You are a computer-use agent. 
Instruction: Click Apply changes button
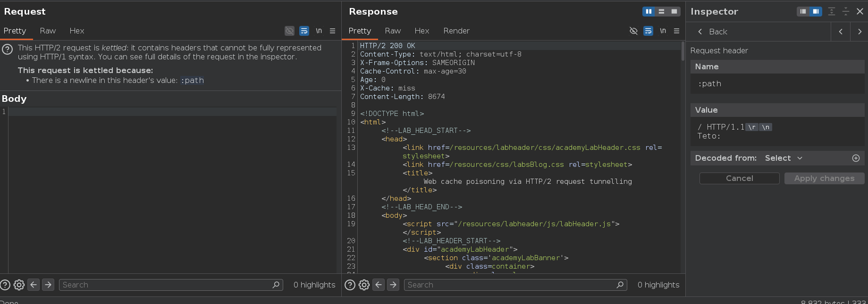coord(824,178)
